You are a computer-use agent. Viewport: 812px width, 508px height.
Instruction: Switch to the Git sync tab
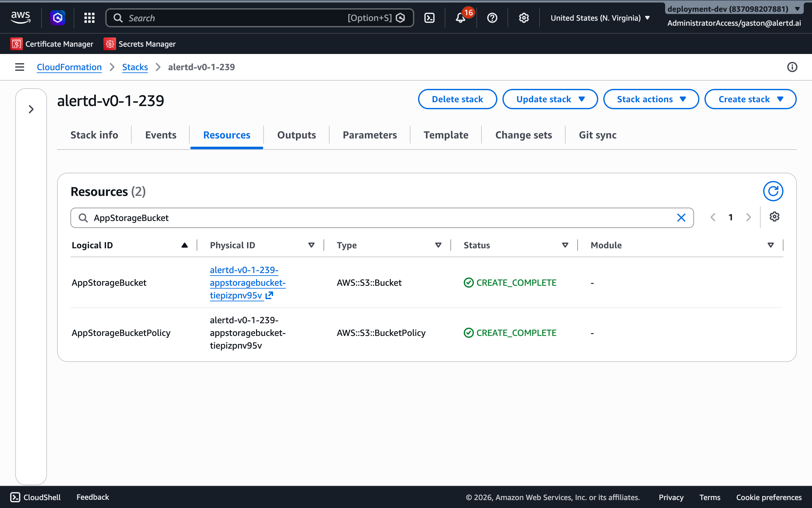click(598, 135)
